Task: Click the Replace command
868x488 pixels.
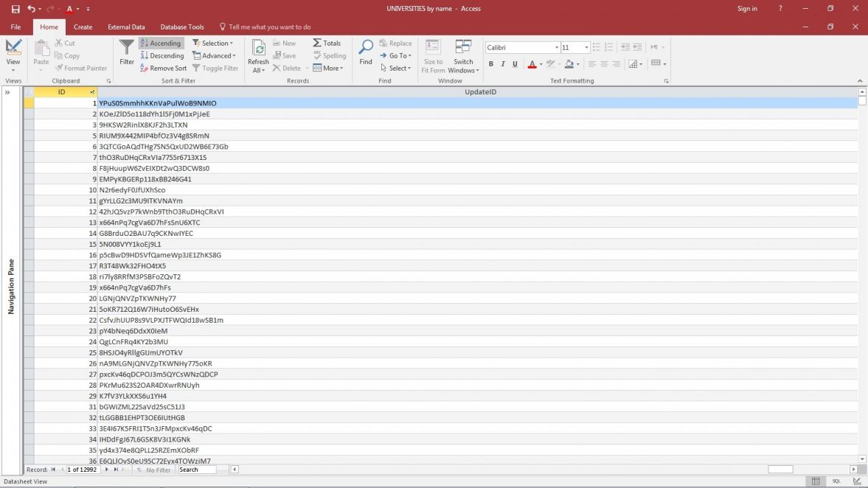Action: (x=395, y=43)
